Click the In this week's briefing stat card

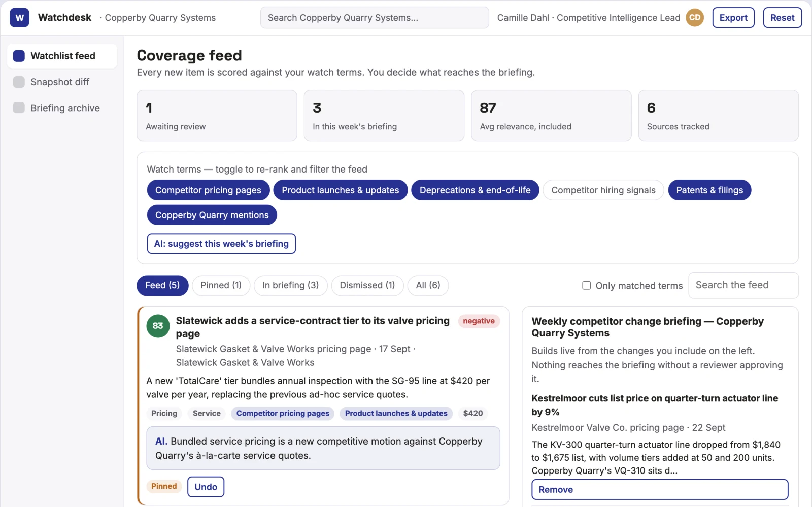pyautogui.click(x=384, y=116)
